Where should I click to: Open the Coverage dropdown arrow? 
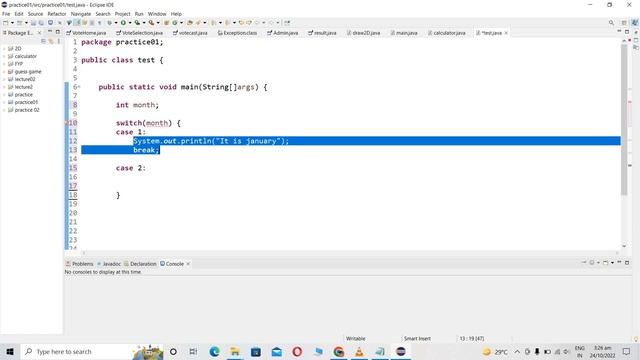pyautogui.click(x=144, y=22)
